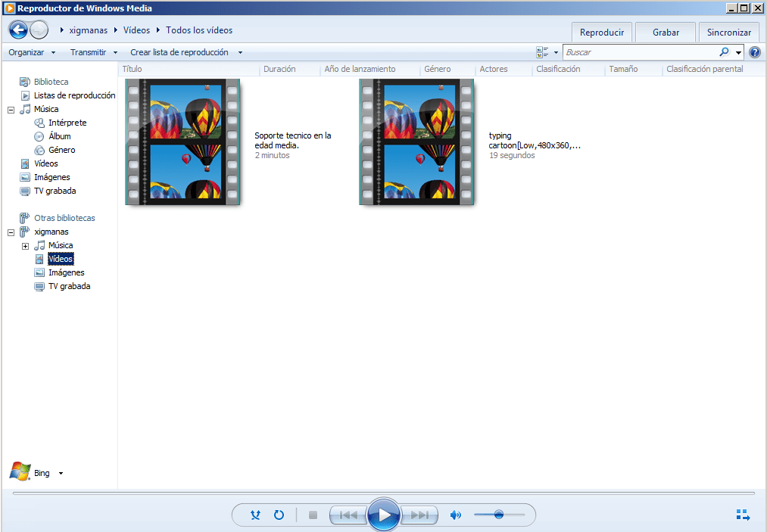767x532 pixels.
Task: Open the breadcrumb arrow before Todos los vídeos
Action: click(x=158, y=30)
